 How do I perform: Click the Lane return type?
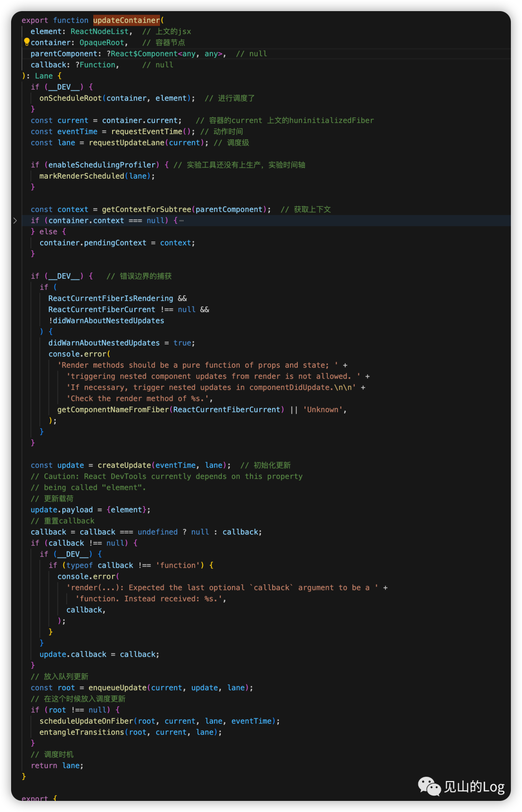pyautogui.click(x=43, y=76)
